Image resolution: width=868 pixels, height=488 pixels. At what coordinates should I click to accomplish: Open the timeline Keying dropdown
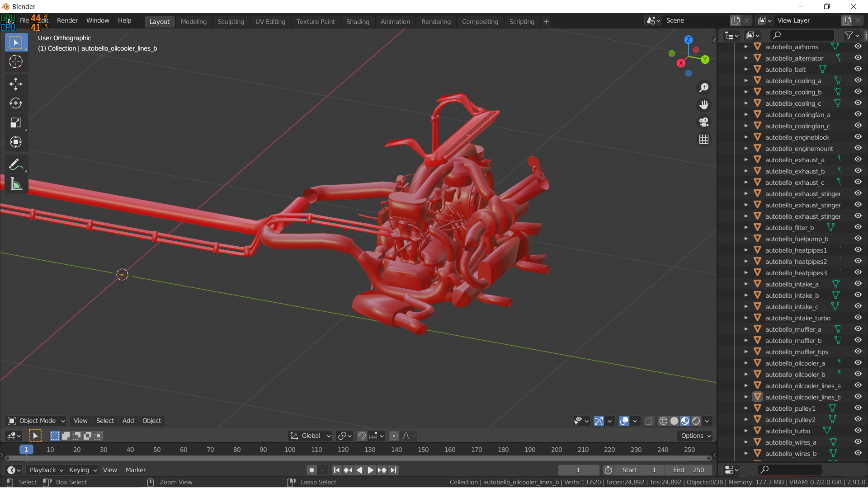[83, 470]
